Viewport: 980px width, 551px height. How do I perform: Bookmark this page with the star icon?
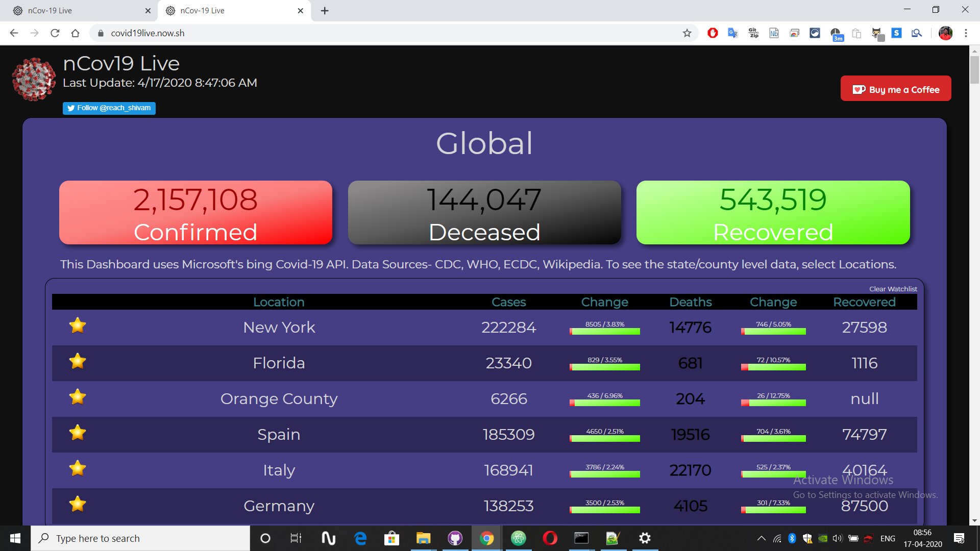click(687, 33)
